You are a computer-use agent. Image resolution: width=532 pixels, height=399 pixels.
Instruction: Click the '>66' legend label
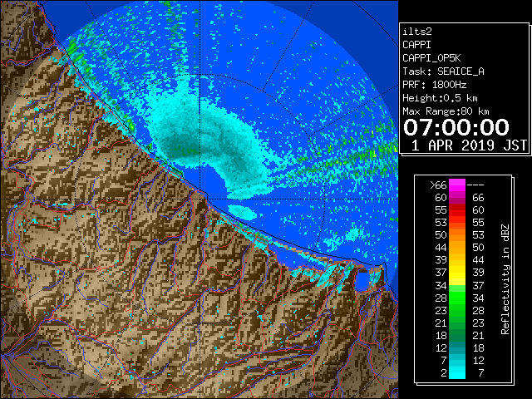click(438, 185)
